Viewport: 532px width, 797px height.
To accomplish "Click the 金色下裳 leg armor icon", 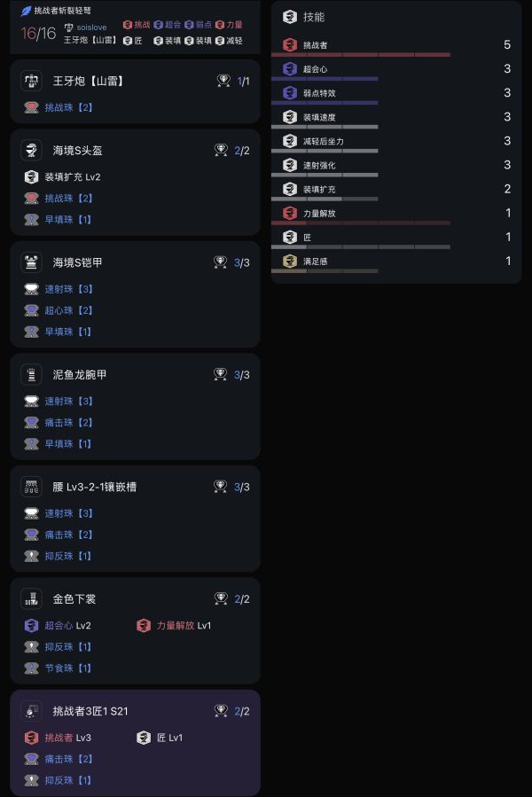I will click(32, 598).
